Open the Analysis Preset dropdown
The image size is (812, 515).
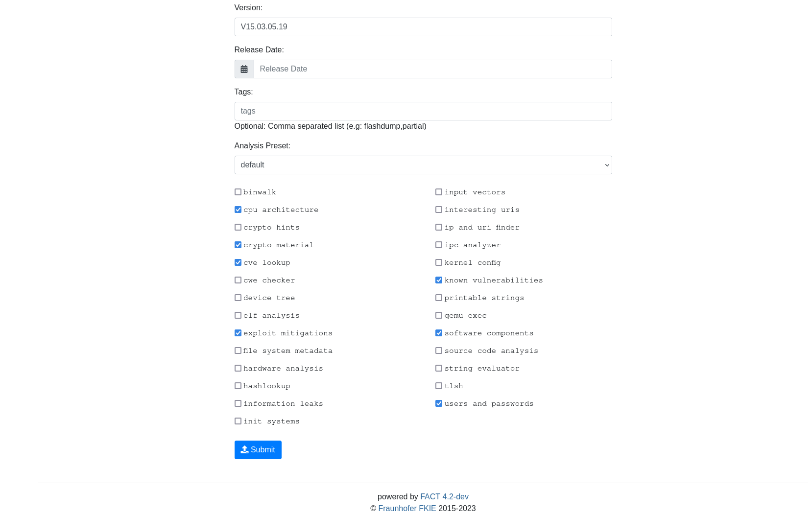(423, 165)
